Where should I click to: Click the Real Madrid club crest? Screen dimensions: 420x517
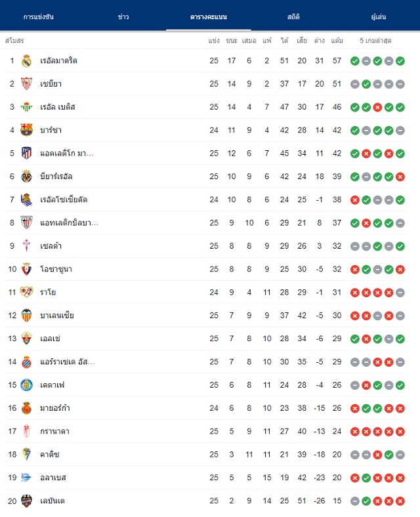pos(26,60)
